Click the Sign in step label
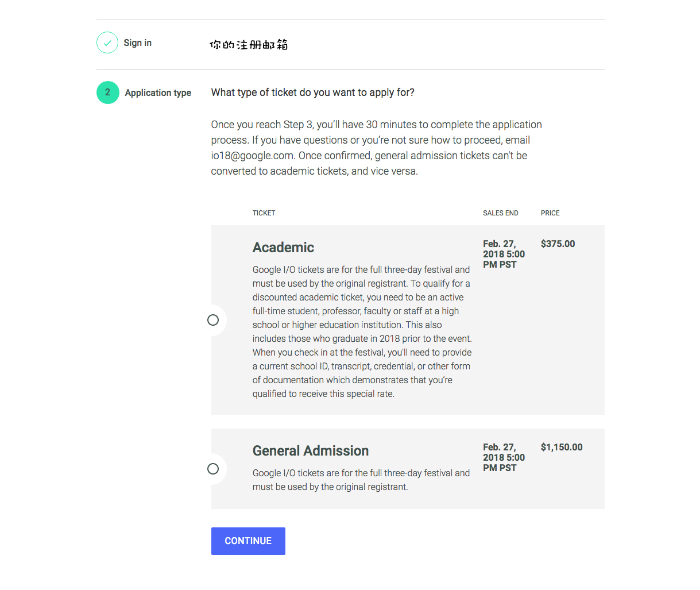700x590 pixels. (x=138, y=43)
